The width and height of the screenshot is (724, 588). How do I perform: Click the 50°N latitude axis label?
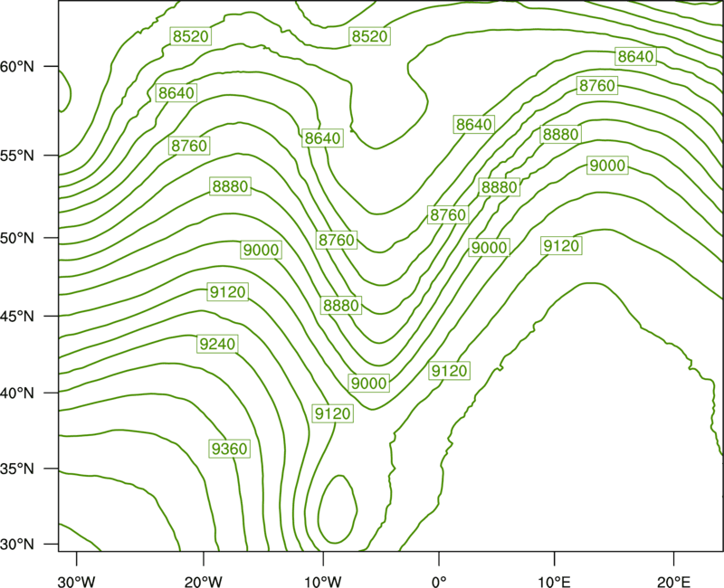coord(17,238)
